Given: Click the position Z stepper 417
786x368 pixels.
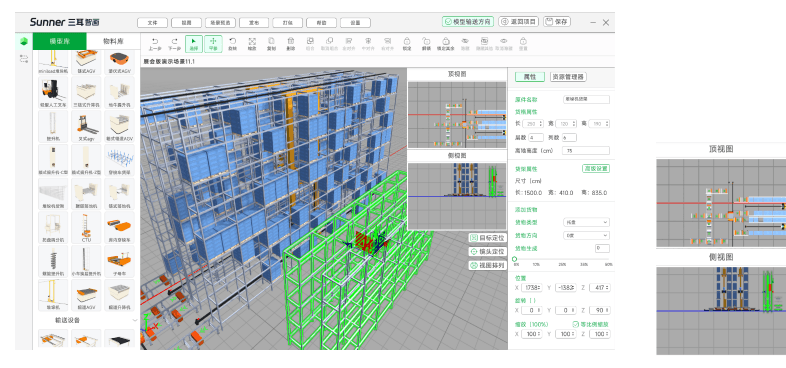Looking at the screenshot, I should click(600, 288).
